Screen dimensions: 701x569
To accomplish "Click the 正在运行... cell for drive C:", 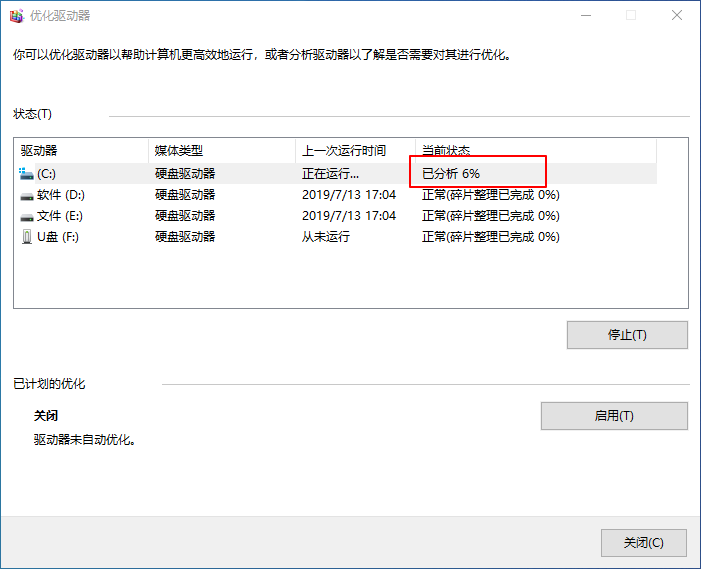I will tap(330, 174).
